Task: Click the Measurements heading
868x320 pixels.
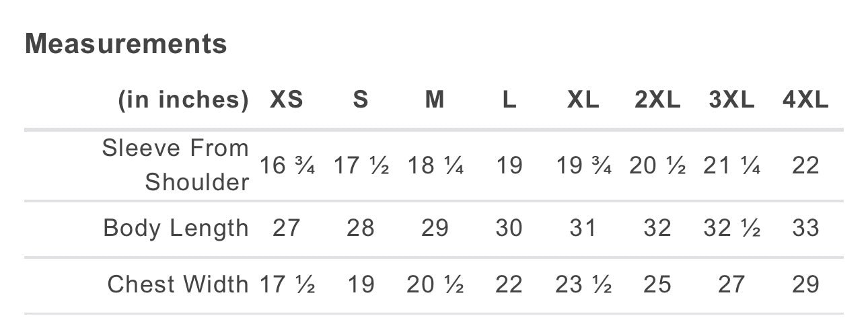Action: tap(126, 44)
